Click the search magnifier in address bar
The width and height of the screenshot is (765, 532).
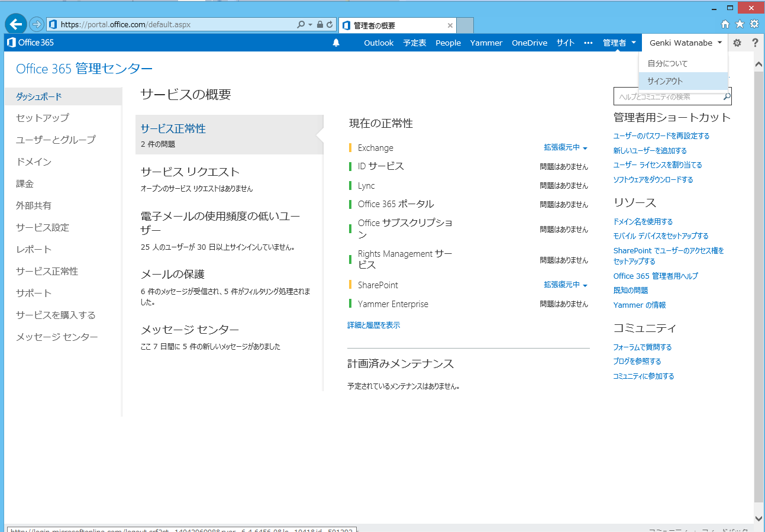point(301,25)
